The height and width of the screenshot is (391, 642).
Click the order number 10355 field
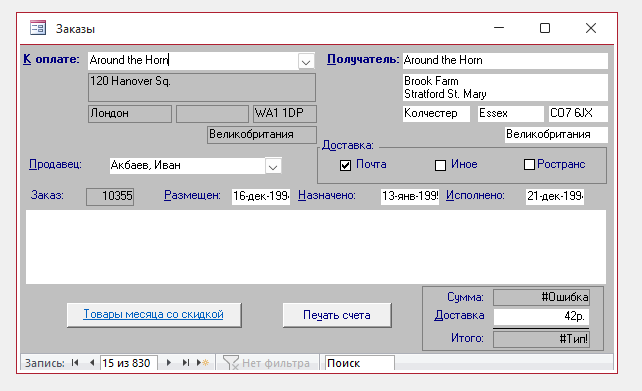(110, 197)
